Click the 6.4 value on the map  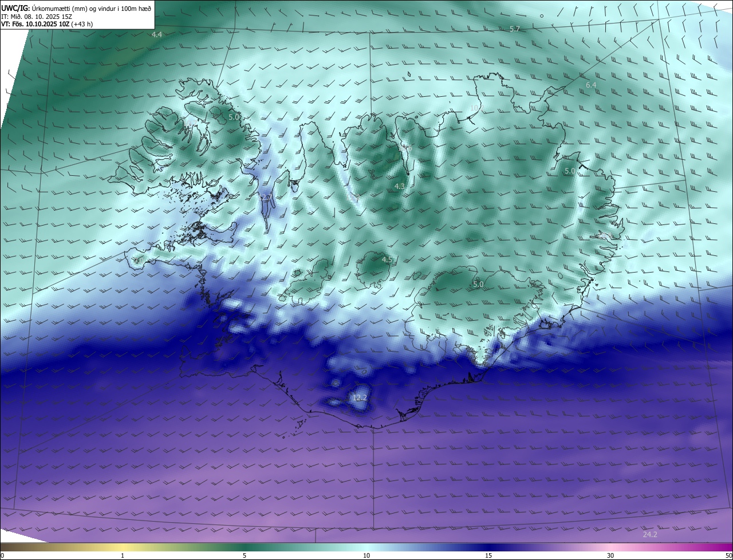pos(591,85)
